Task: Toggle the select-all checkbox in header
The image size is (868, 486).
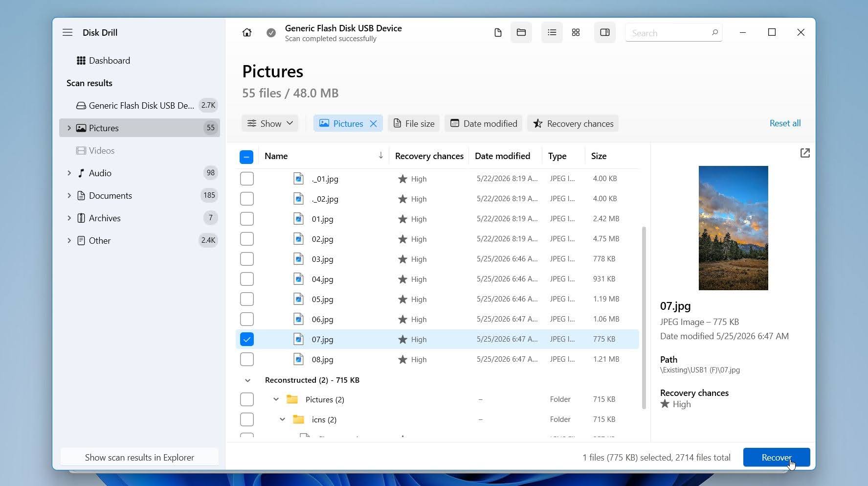Action: 246,157
